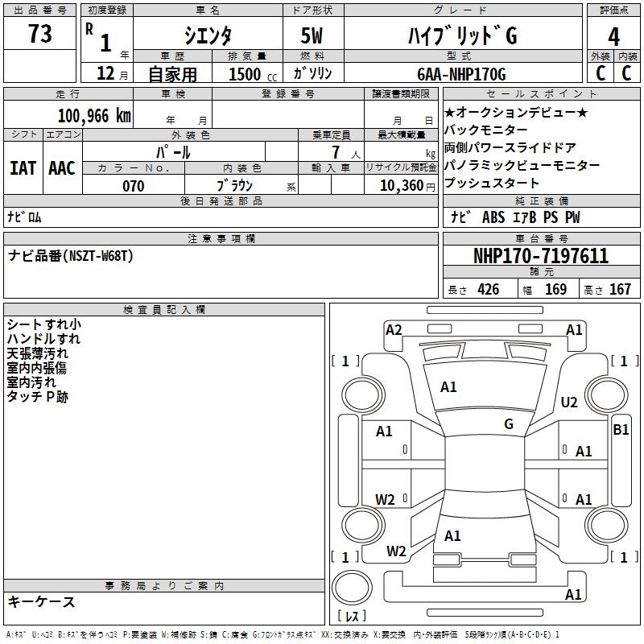Click the ナビ品番(NSZT-W68T) note text

tap(71, 256)
